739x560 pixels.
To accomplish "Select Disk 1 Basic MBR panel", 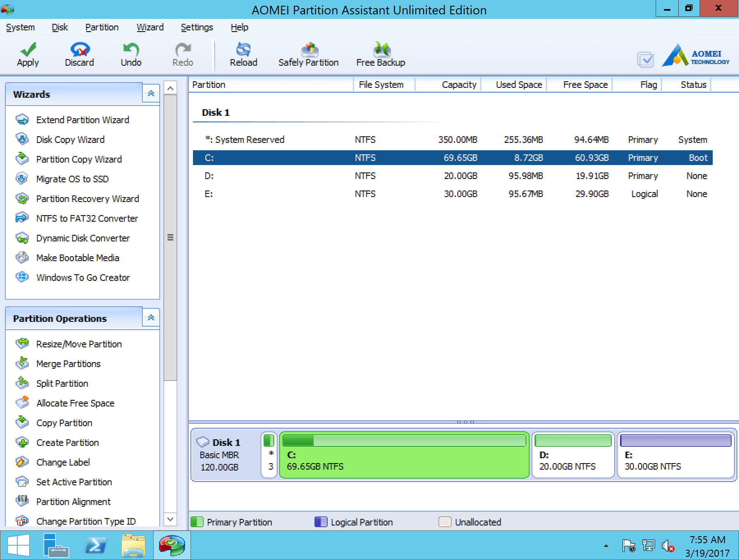I will 225,455.
